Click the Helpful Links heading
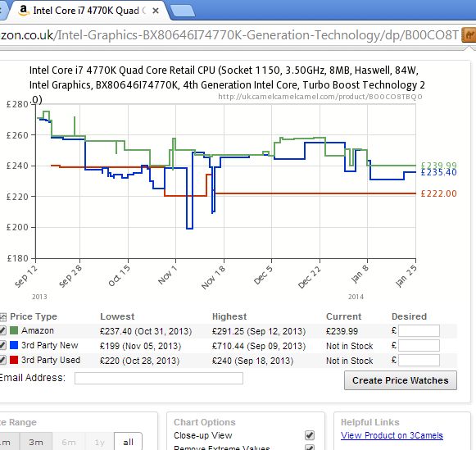Image resolution: width=476 pixels, height=450 pixels. pyautogui.click(x=370, y=422)
